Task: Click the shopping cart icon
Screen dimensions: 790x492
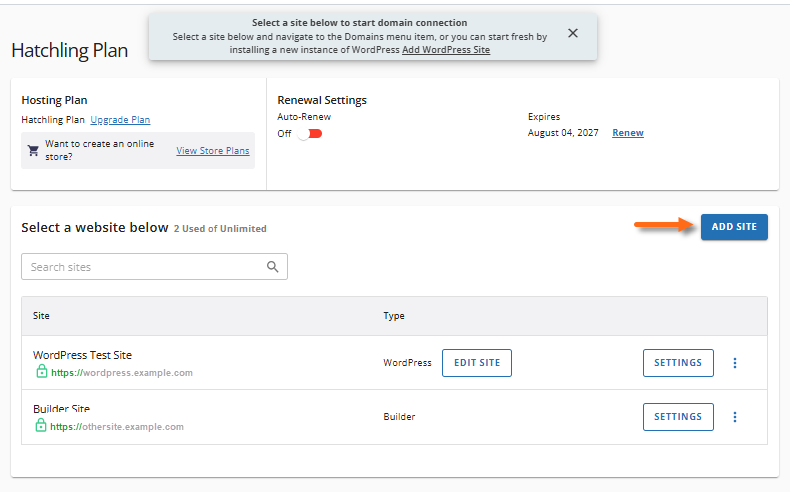Action: (x=33, y=151)
